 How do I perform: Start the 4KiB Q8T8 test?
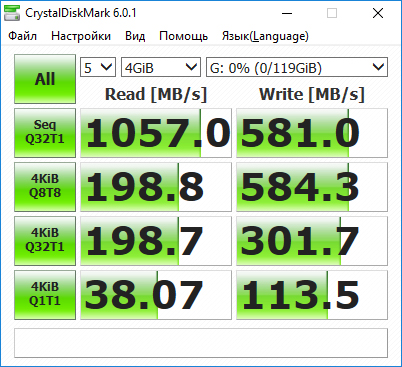(45, 187)
